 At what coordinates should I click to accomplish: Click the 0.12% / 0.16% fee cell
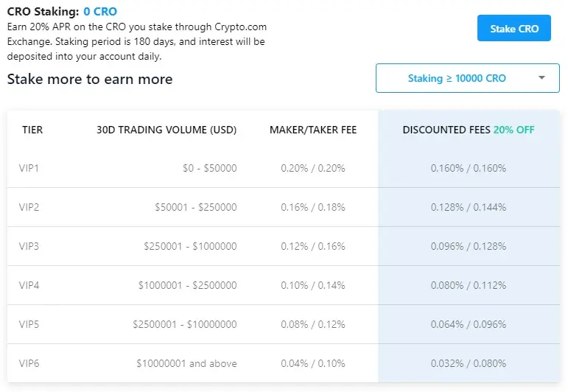coord(313,246)
